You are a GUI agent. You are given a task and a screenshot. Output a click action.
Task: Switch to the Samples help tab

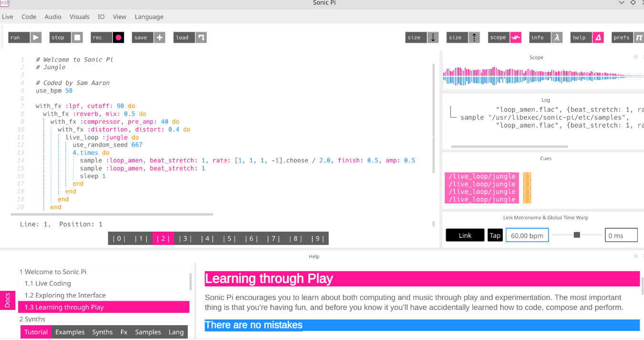(x=148, y=332)
